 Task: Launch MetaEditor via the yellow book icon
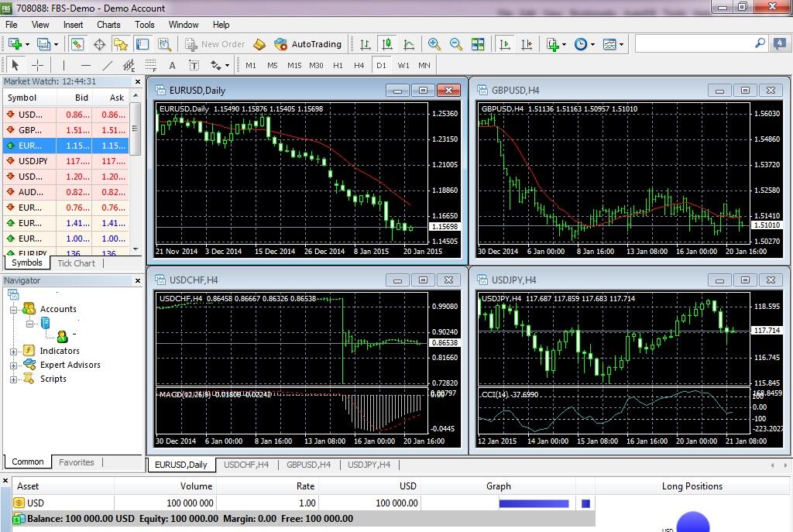259,44
